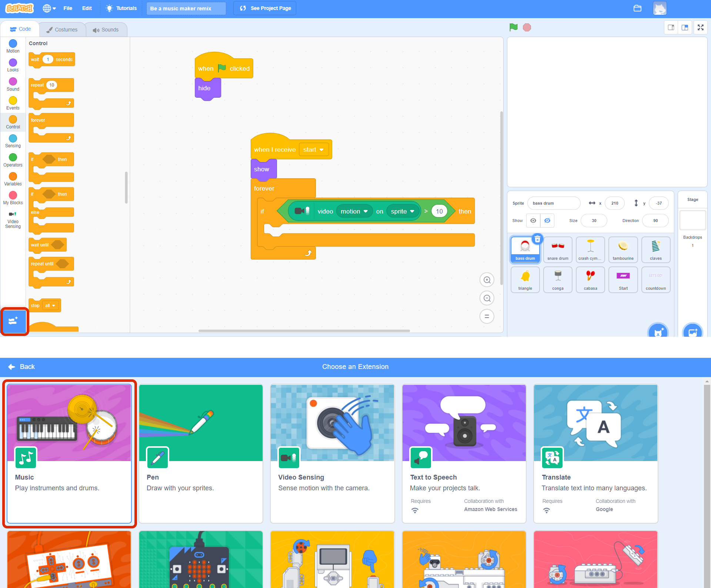Select the Control block category
This screenshot has width=711, height=588.
click(13, 122)
